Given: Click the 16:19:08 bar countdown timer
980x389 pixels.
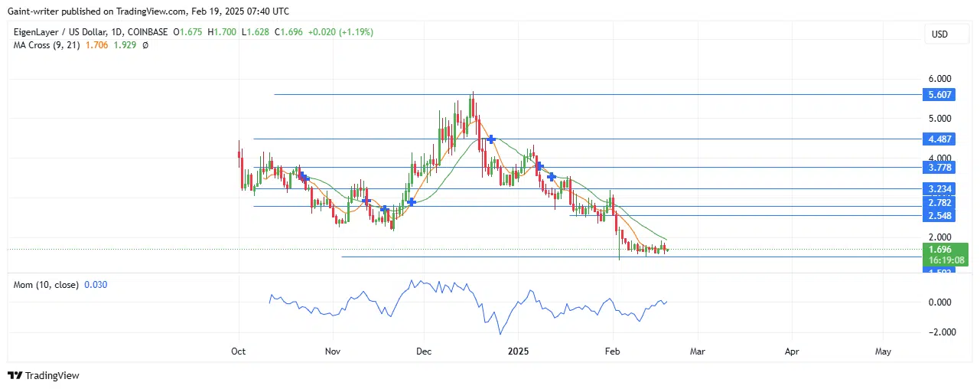Looking at the screenshot, I should point(945,260).
